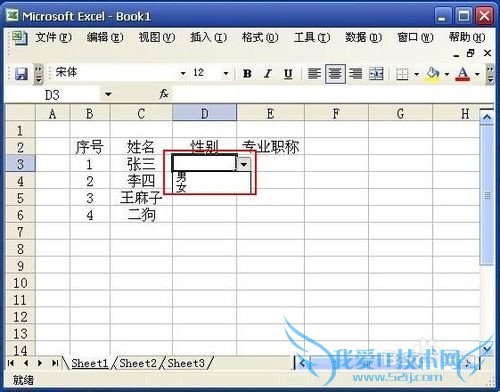Switch to Sheet3 tab
The height and width of the screenshot is (392, 500).
[x=186, y=363]
